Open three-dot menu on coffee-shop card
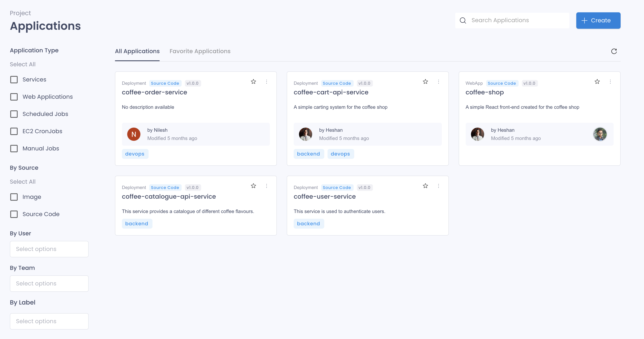Viewport: 644px width, 339px height. point(610,81)
